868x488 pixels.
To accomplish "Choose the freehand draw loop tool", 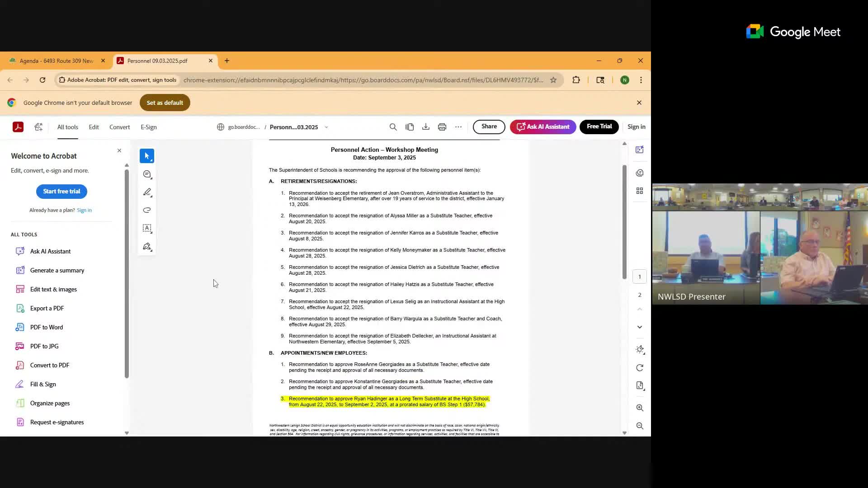I will 147,210.
